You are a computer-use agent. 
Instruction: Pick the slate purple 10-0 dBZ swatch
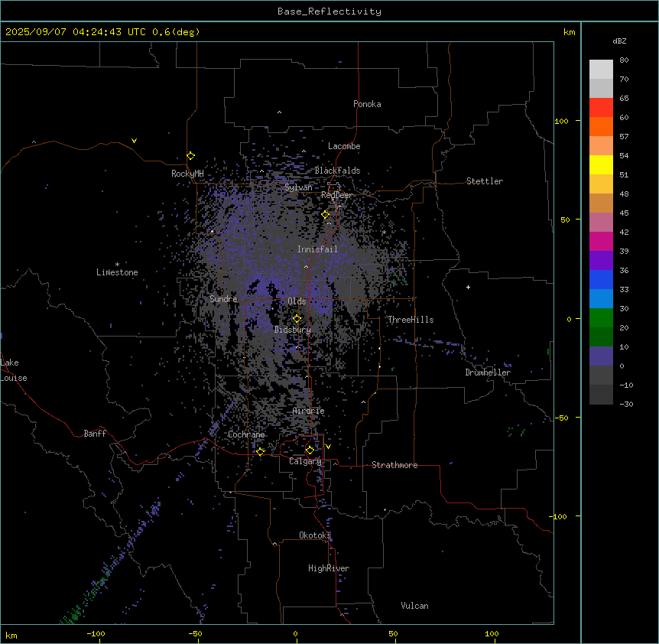point(601,356)
